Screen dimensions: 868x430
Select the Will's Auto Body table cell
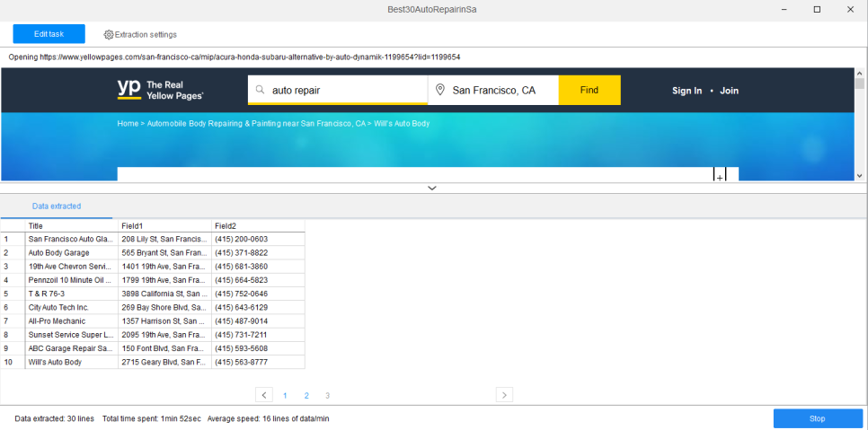point(71,362)
